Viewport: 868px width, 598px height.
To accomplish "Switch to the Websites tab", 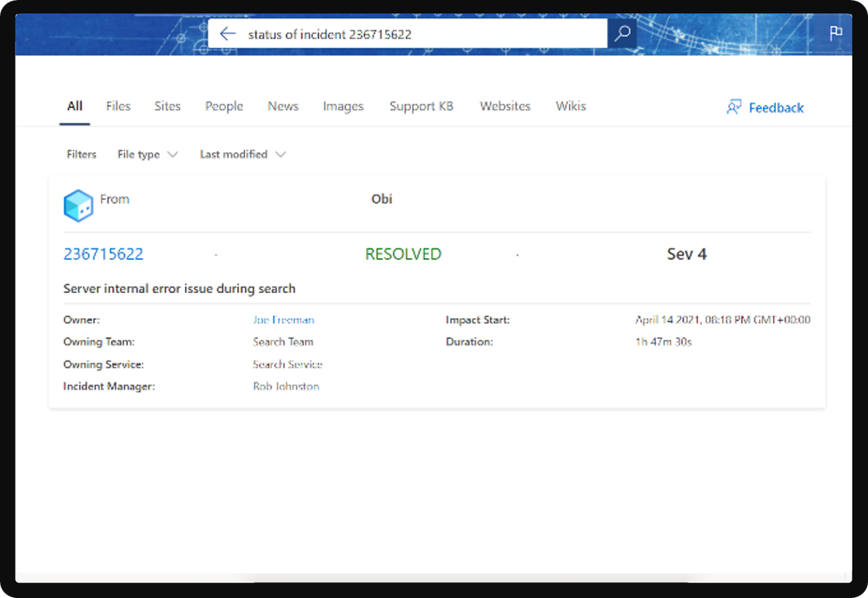I will click(x=506, y=106).
